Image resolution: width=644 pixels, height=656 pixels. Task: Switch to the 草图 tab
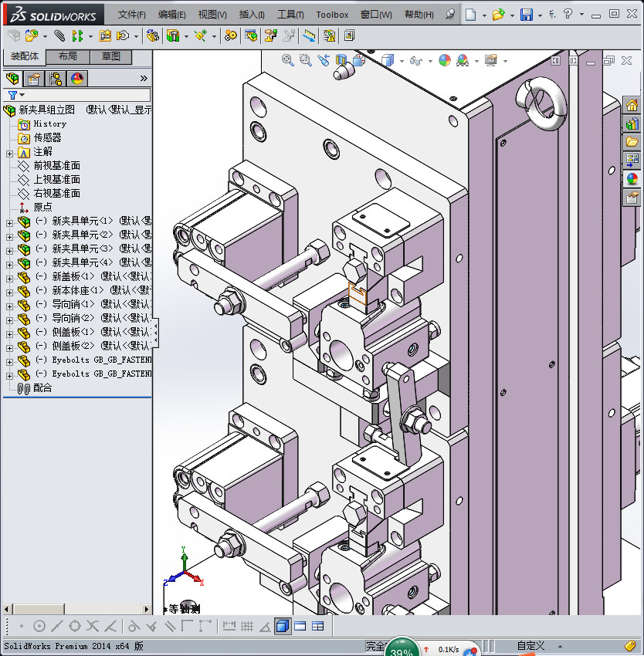point(111,56)
